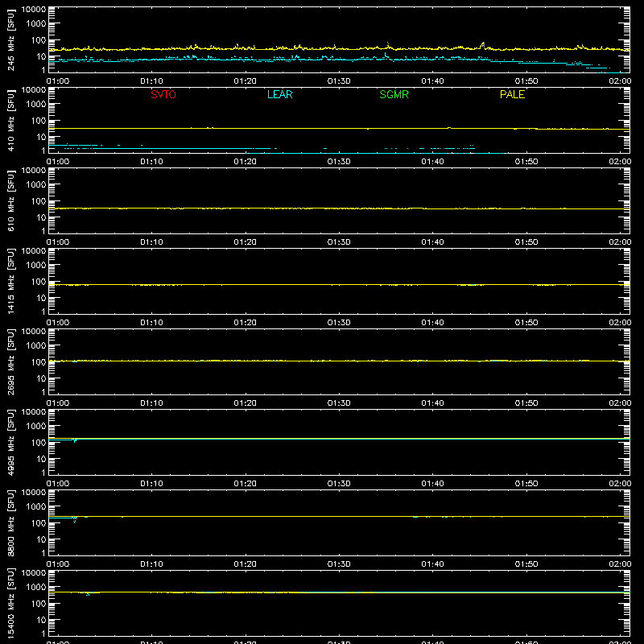
Task: Select the 245 MHz [SFU] axis title
Action: tap(11, 39)
